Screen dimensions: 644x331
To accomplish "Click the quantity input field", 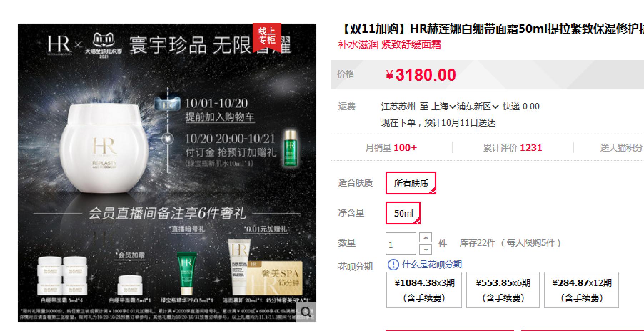I will pyautogui.click(x=401, y=243).
